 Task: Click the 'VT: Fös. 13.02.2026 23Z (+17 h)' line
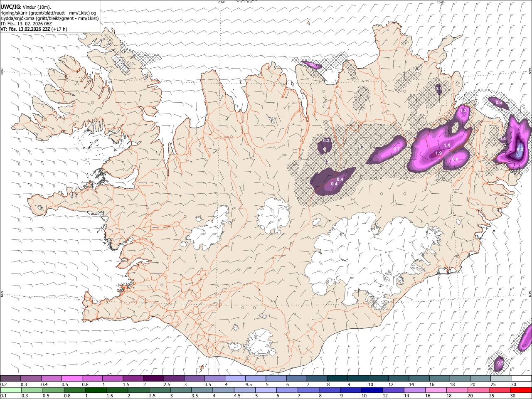pos(34,29)
